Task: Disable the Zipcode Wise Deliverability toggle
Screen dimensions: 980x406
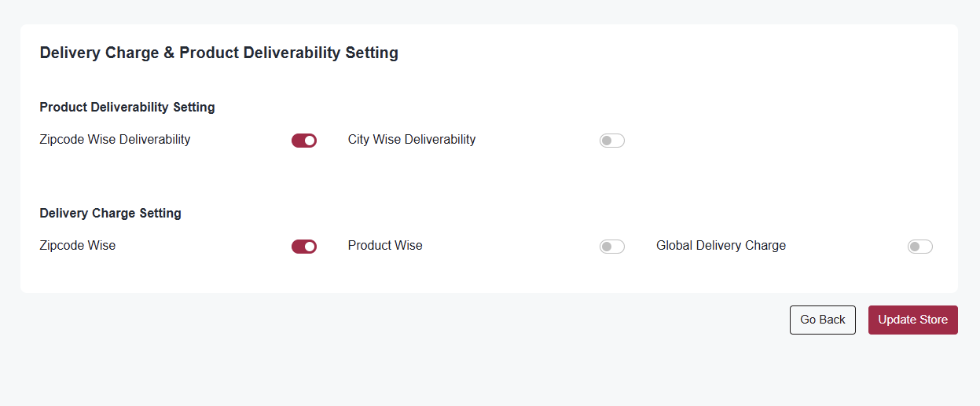Action: coord(304,141)
